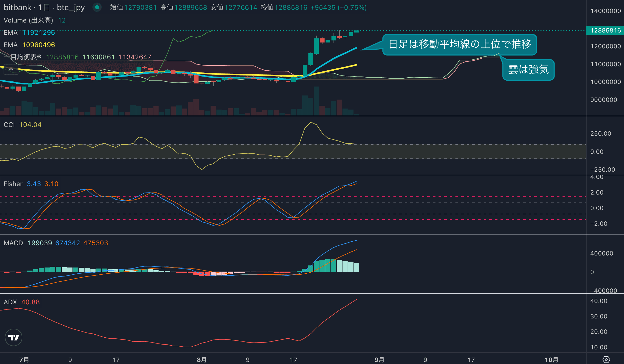The width and height of the screenshot is (624, 364).
Task: Click the 8月 label on time axis
Action: [x=202, y=360]
